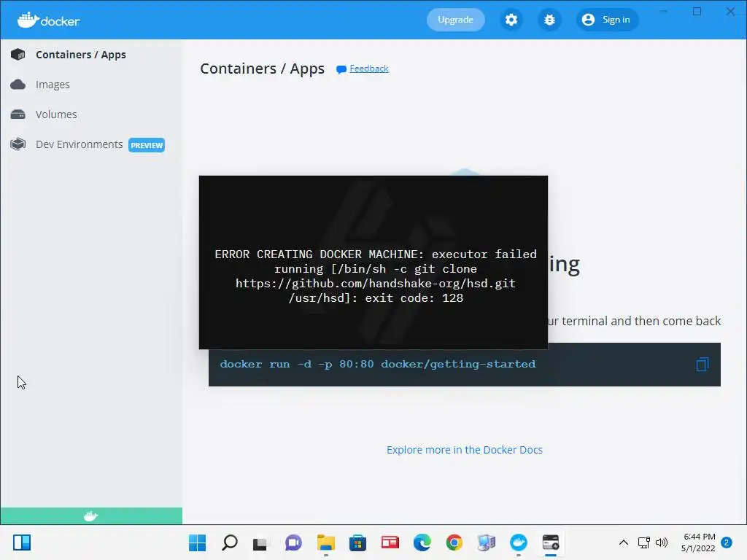Close the Docker window
This screenshot has height=560, width=747.
coord(730,12)
